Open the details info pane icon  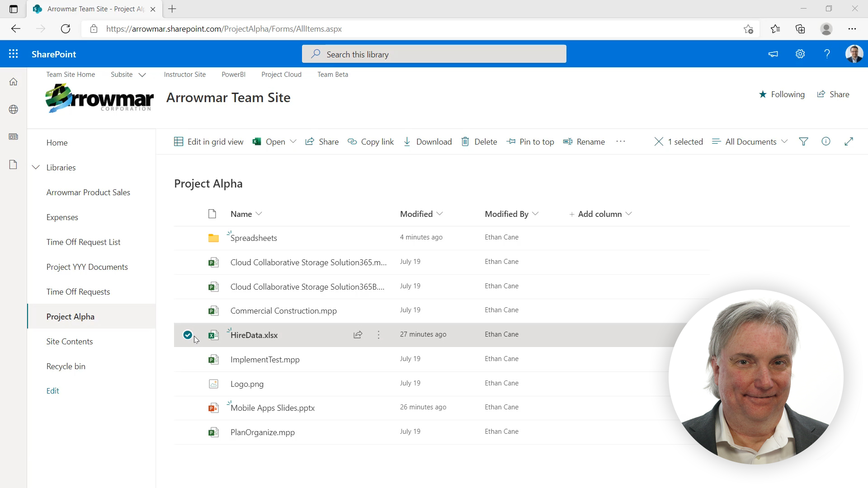pos(826,141)
